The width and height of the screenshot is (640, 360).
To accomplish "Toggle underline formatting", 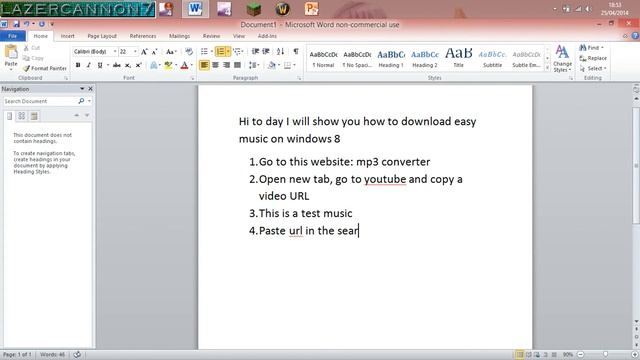I will tap(100, 65).
